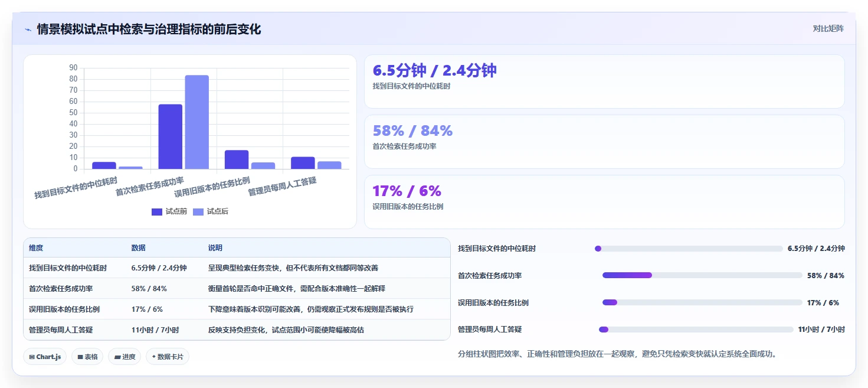Viewport: 868px width, 388px height.
Task: Select table cell 误用旧版本的任务比例
Action: pyautogui.click(x=64, y=309)
